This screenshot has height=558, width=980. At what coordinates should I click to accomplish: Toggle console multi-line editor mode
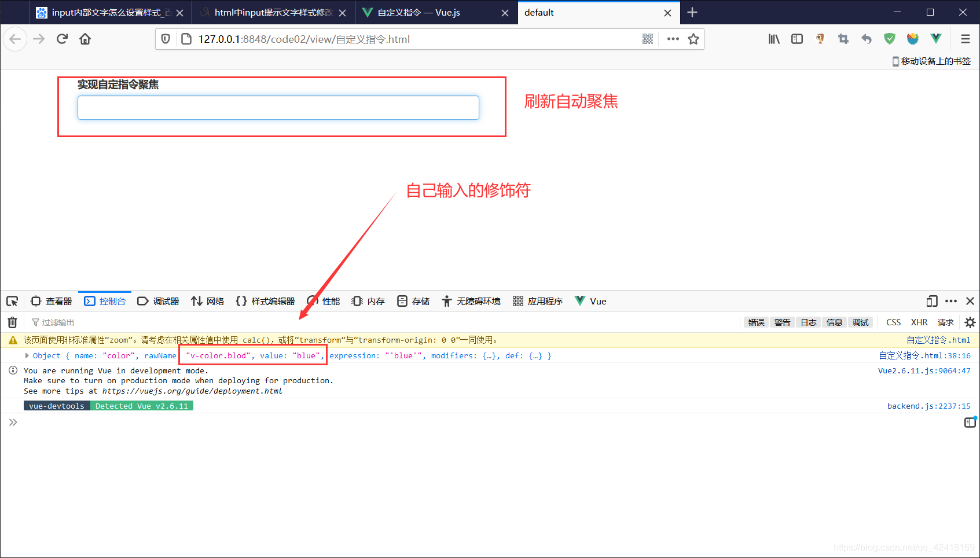pyautogui.click(x=970, y=423)
